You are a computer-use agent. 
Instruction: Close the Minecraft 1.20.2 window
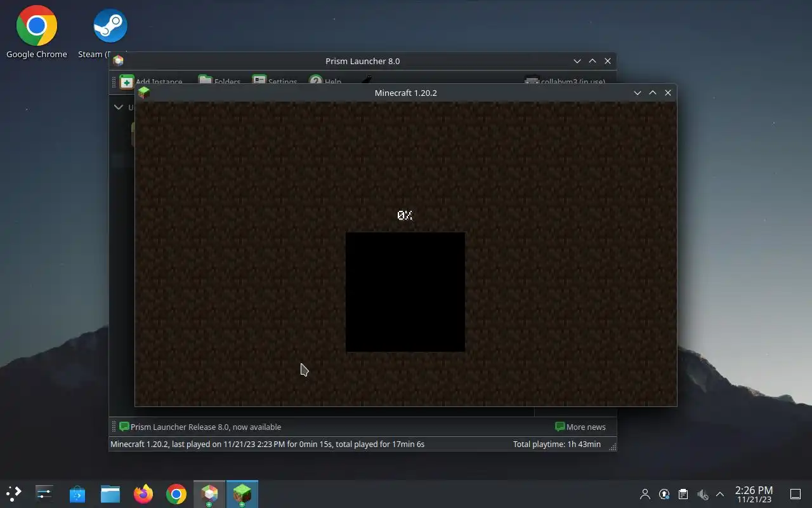(668, 93)
